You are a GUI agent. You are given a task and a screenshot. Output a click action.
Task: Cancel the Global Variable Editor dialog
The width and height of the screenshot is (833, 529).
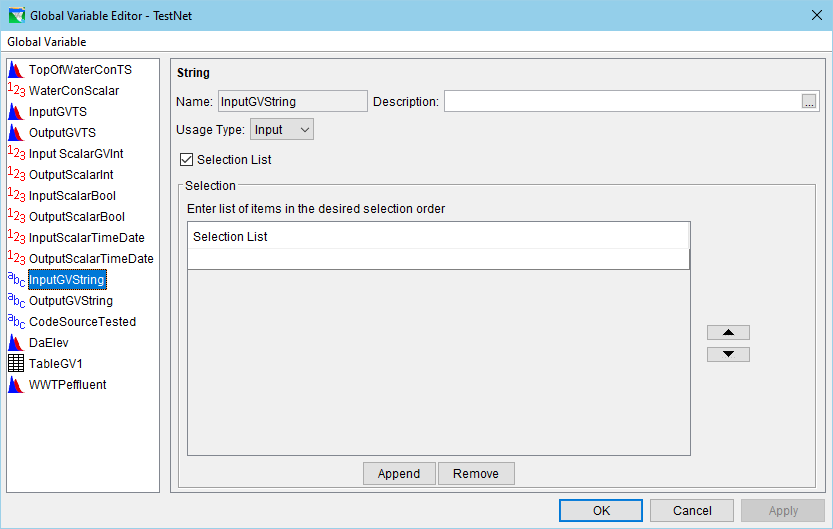pyautogui.click(x=692, y=511)
